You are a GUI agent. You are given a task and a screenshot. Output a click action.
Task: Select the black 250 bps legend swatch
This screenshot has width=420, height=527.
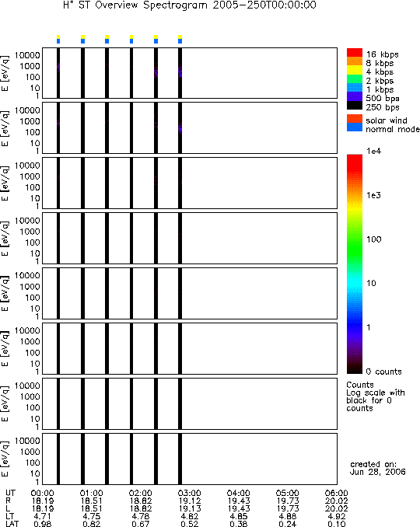point(355,105)
